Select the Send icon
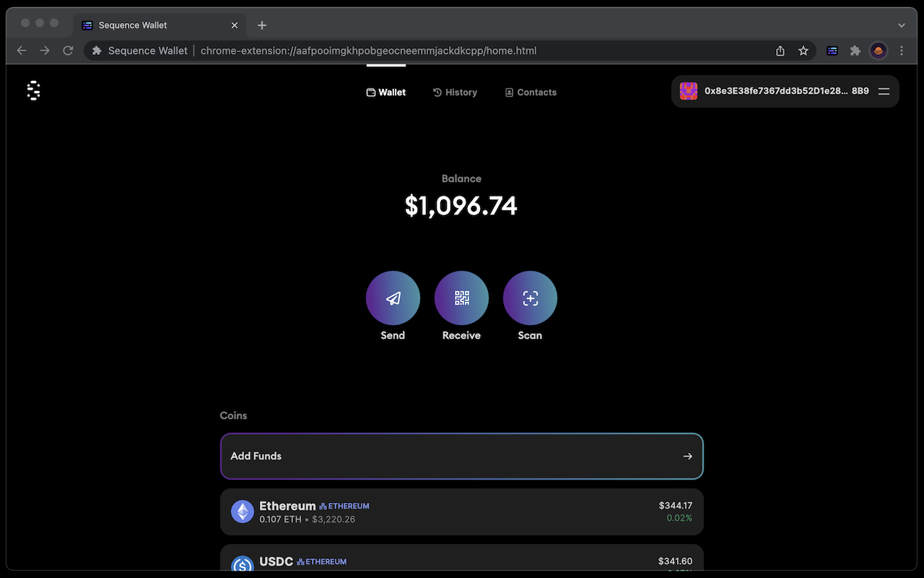Image resolution: width=924 pixels, height=578 pixels. click(x=393, y=298)
